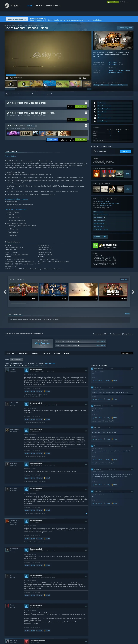This screenshot has height=644, width=138.
Task: Open the ABOUT page
Action: (49, 6)
